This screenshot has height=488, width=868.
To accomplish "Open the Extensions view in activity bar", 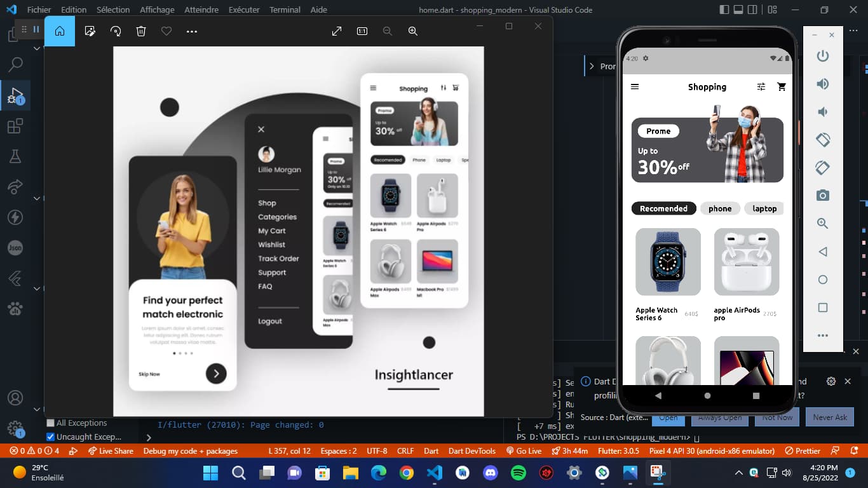I will (15, 126).
